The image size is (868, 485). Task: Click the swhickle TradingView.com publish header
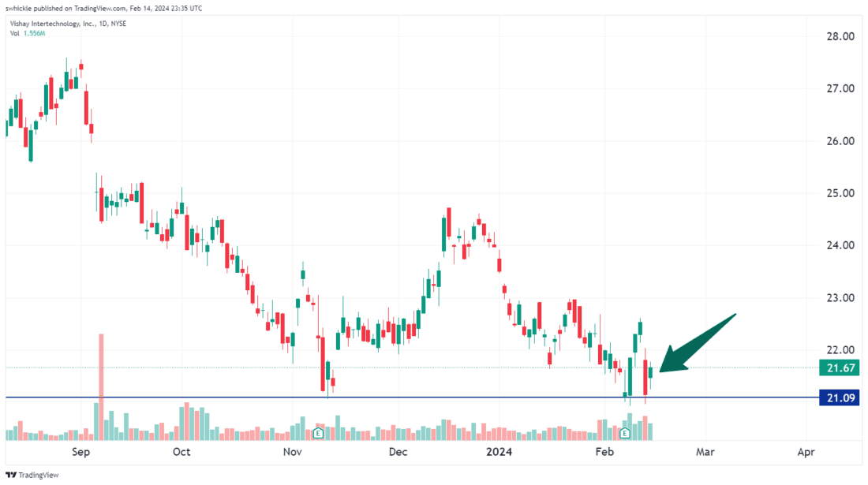[103, 8]
